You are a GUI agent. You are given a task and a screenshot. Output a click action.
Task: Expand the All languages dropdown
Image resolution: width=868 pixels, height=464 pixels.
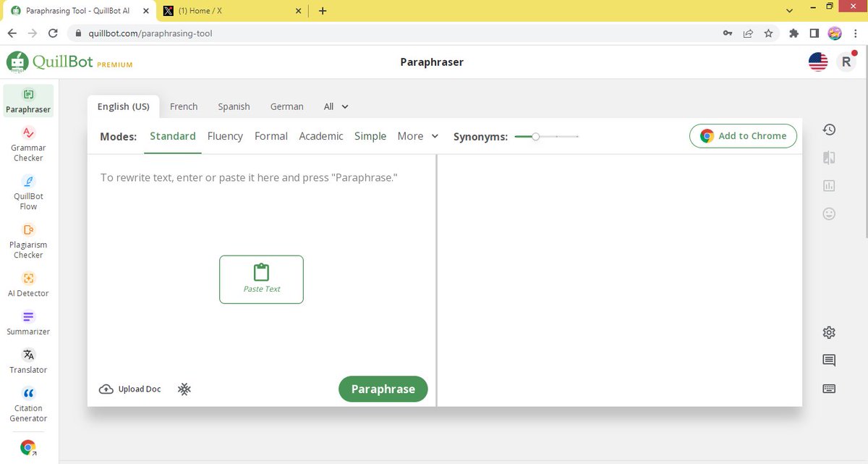(x=336, y=106)
